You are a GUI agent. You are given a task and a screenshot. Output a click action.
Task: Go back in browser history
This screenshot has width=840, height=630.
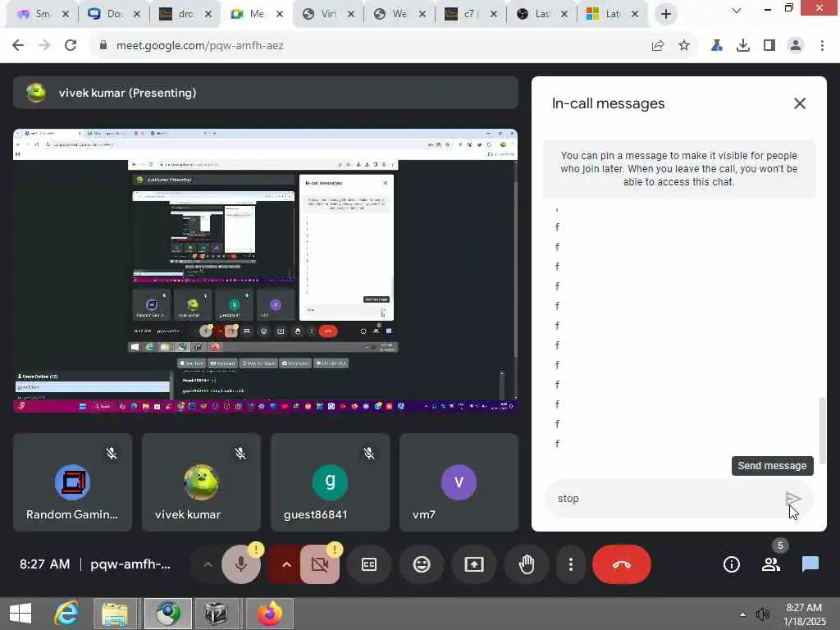tap(18, 45)
